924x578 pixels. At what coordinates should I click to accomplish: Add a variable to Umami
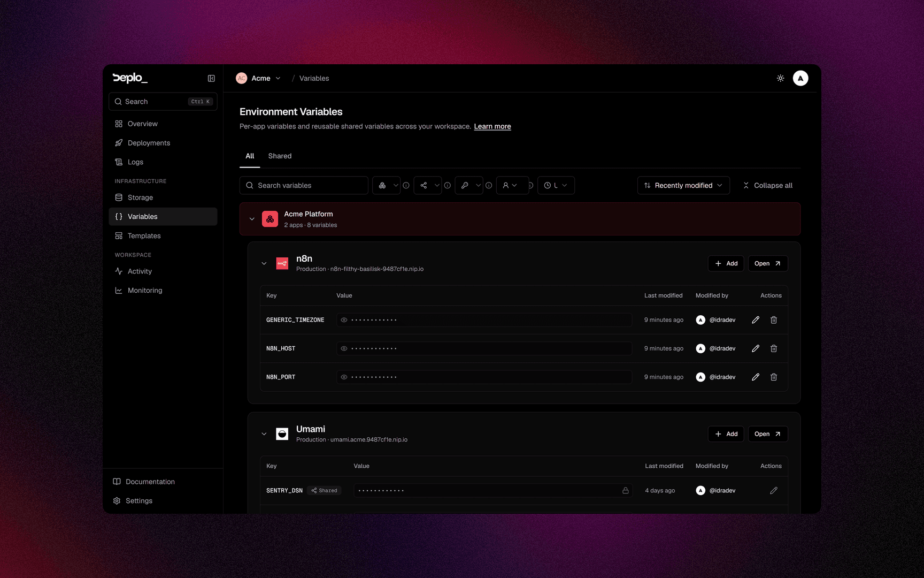[x=726, y=434]
